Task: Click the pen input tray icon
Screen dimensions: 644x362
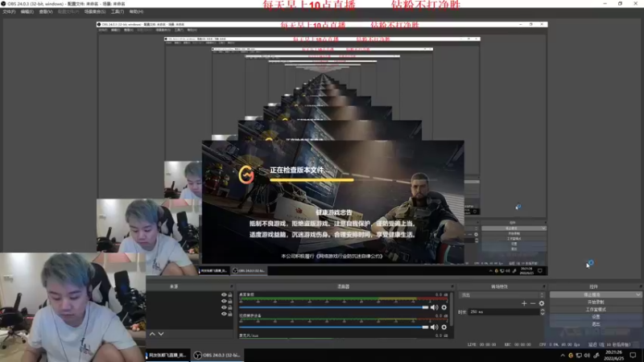Action: pos(597,356)
